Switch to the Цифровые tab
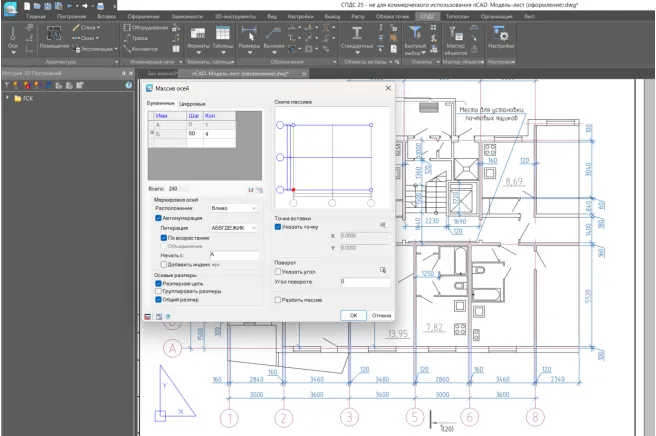 [191, 104]
